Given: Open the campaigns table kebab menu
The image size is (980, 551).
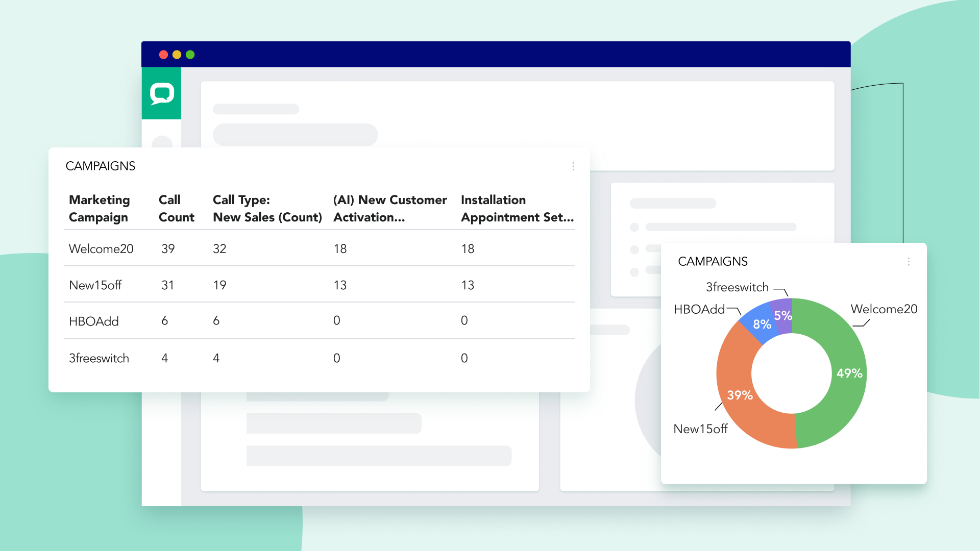Looking at the screenshot, I should tap(573, 166).
